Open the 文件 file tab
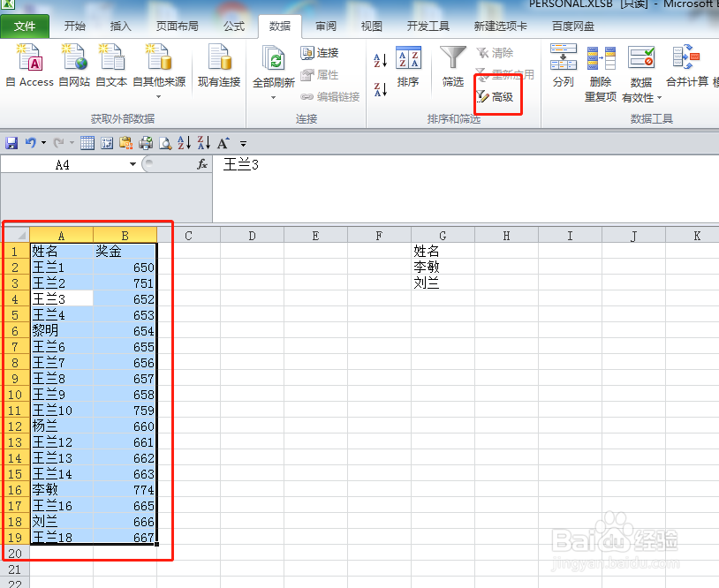Viewport: 719px width, 588px height. click(25, 26)
